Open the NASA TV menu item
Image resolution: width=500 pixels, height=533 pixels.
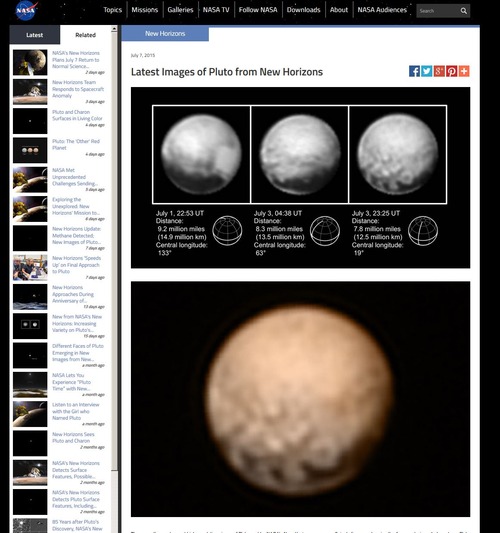coord(216,10)
